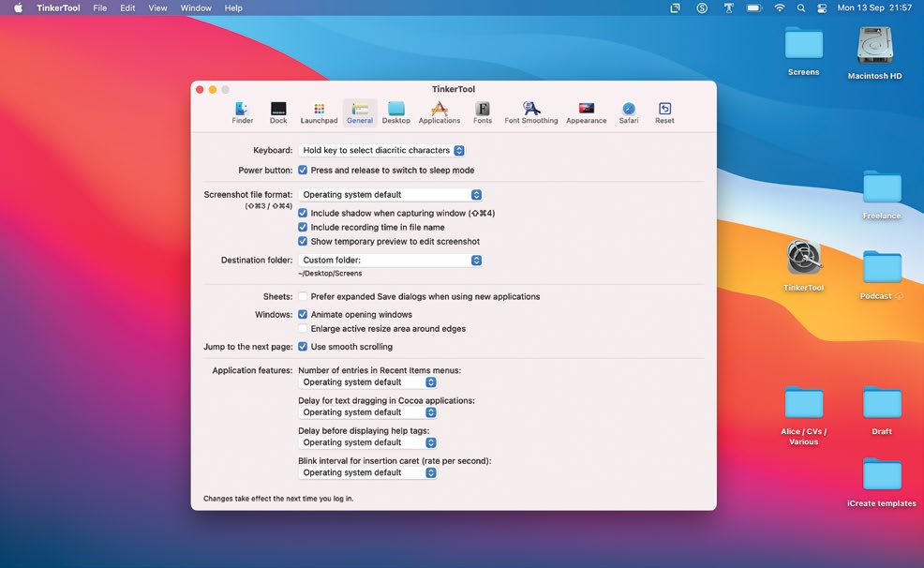Disable Use smooth scrolling
Image resolution: width=924 pixels, height=568 pixels.
[303, 347]
